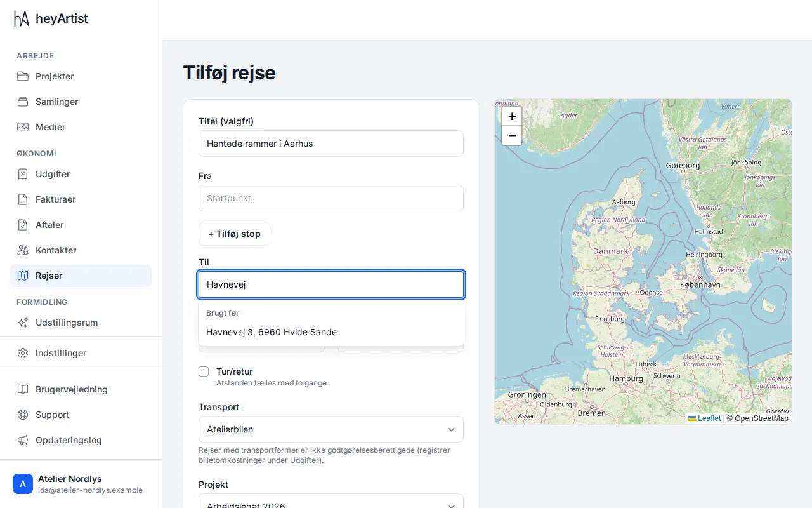This screenshot has height=508, width=812.
Task: Open the Udgifter menu item
Action: coord(81,174)
